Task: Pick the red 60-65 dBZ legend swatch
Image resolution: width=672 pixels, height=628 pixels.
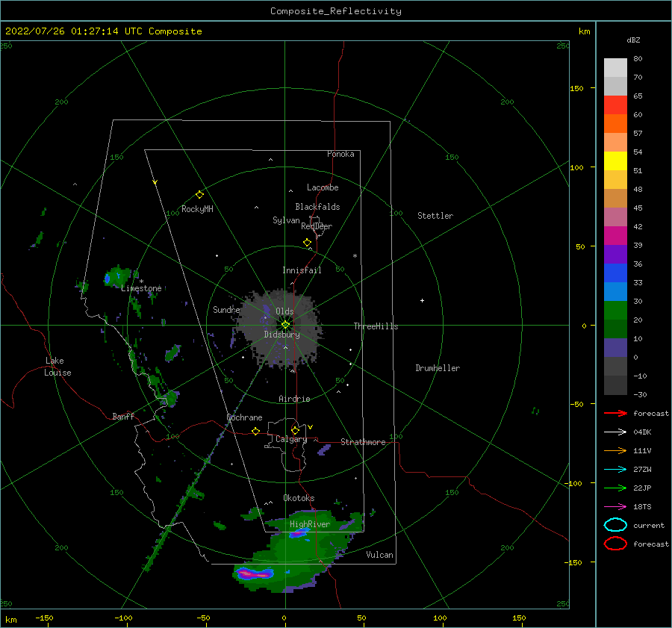Action: tap(615, 105)
